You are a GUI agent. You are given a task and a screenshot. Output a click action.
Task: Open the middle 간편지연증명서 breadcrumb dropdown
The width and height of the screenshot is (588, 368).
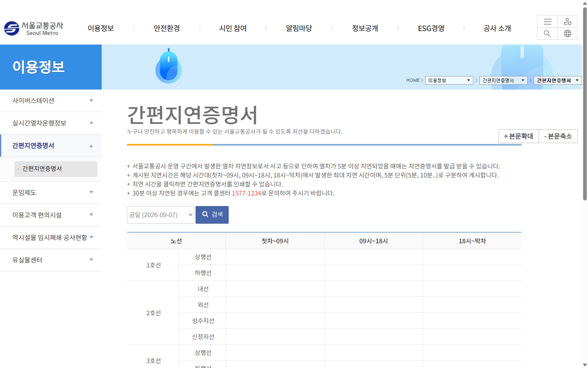(x=503, y=81)
